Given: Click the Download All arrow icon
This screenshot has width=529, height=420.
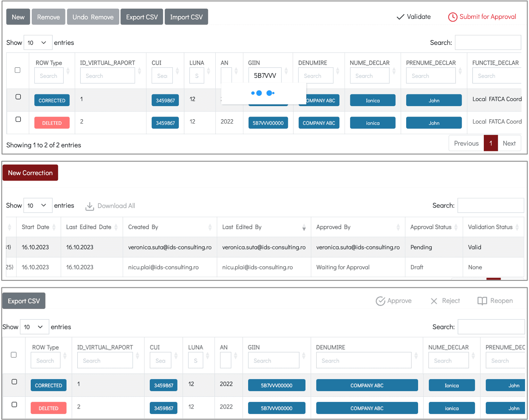Looking at the screenshot, I should (x=90, y=206).
